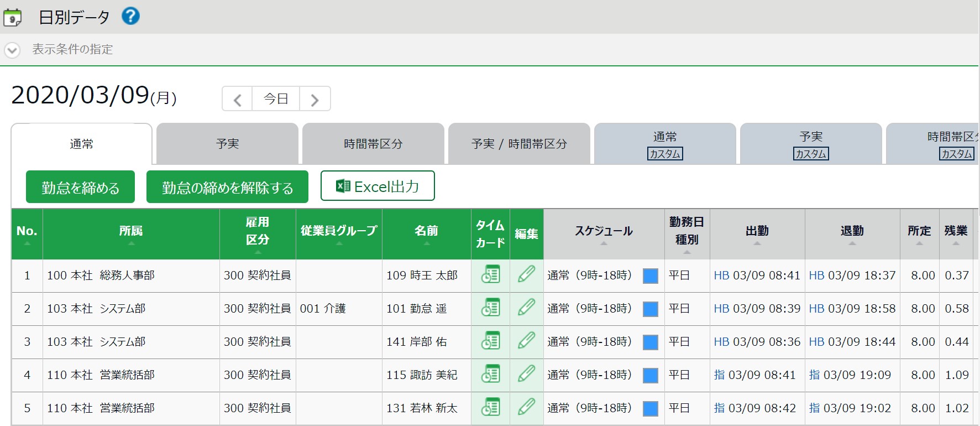Expand the 表示条件の指定 section
The width and height of the screenshot is (980, 426).
pyautogui.click(x=12, y=50)
